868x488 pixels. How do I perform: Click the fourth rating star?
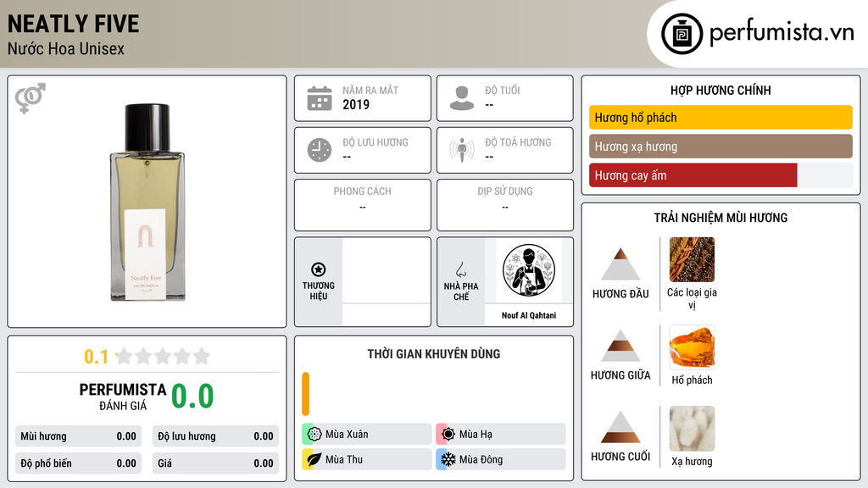point(182,356)
